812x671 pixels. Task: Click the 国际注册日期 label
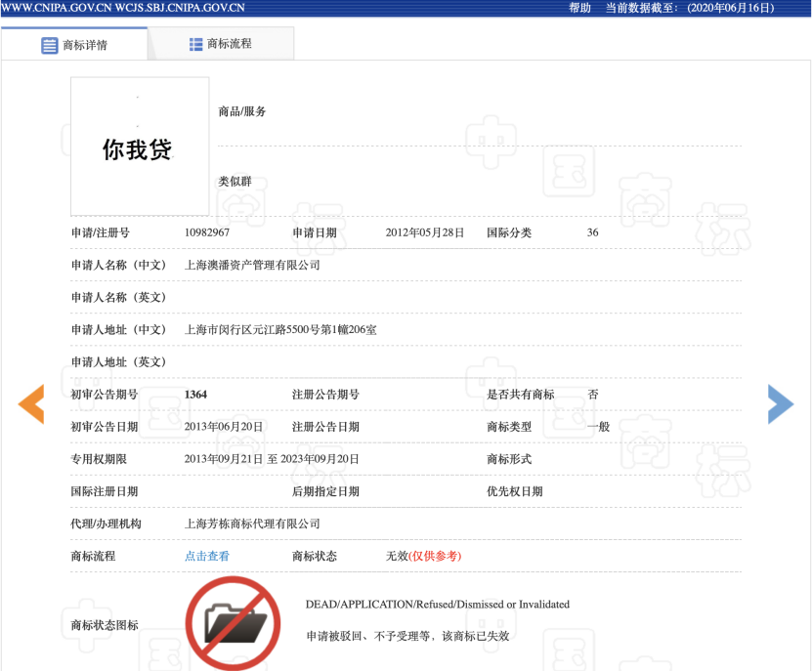tap(105, 491)
